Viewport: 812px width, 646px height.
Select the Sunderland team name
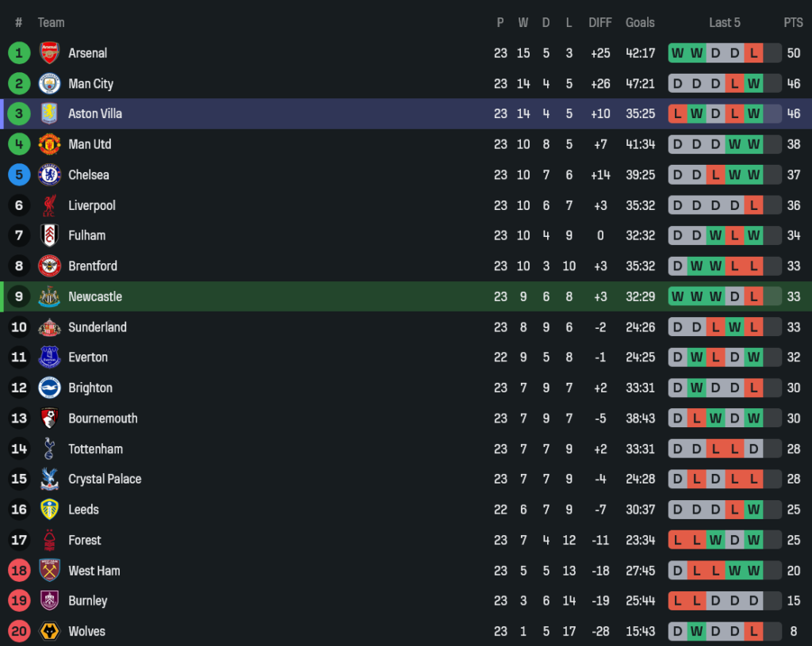click(x=98, y=327)
